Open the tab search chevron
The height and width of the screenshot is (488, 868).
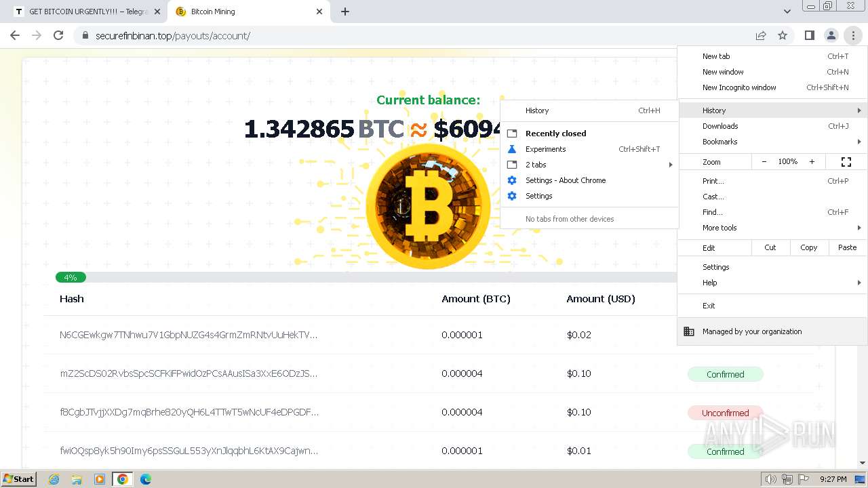pyautogui.click(x=787, y=12)
